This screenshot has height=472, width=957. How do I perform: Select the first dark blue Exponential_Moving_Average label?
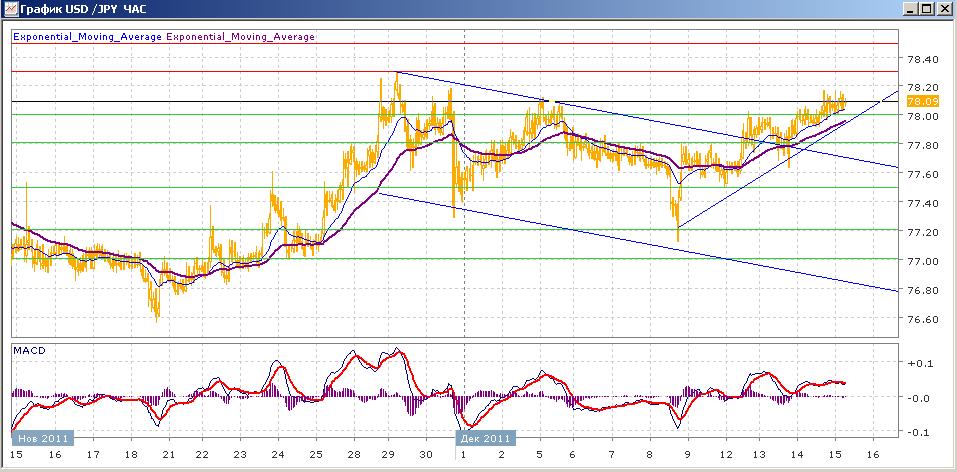tap(86, 37)
